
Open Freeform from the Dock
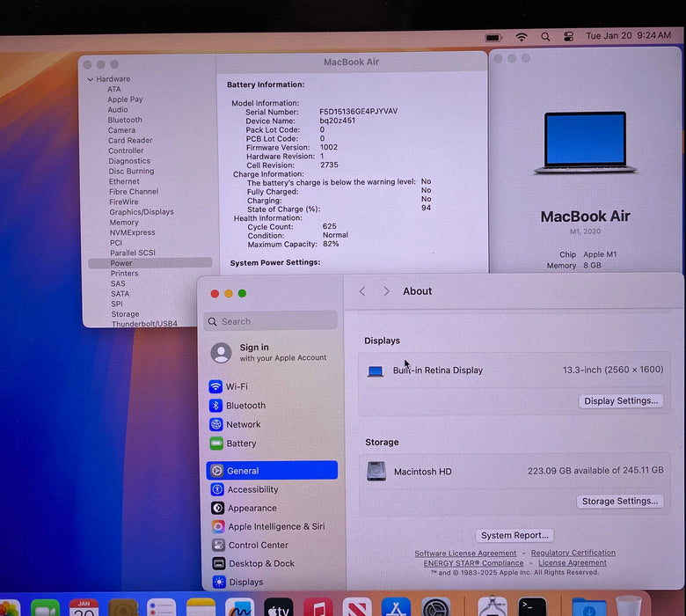pyautogui.click(x=239, y=608)
